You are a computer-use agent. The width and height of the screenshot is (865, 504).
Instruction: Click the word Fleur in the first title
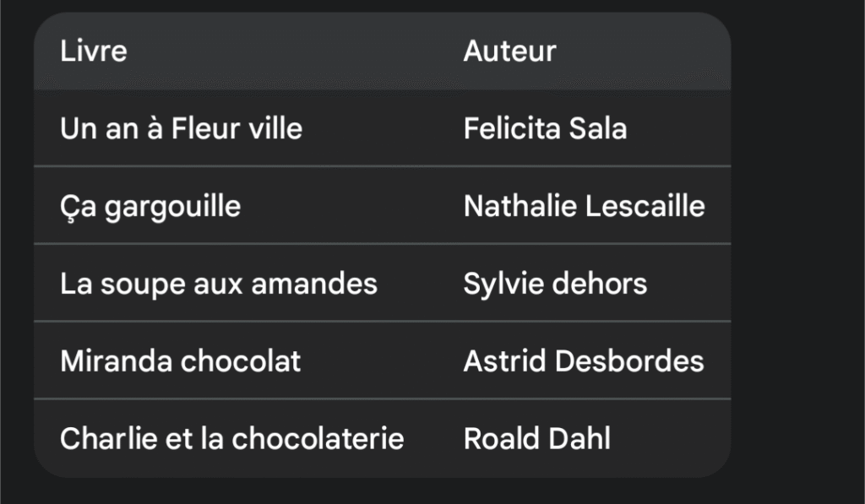205,129
